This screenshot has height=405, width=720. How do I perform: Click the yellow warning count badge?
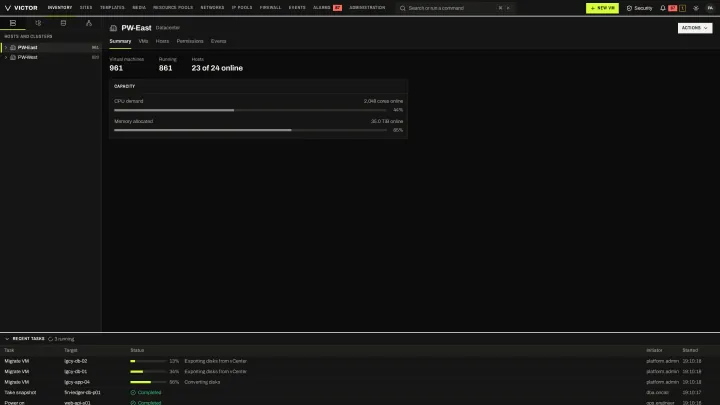pos(682,8)
